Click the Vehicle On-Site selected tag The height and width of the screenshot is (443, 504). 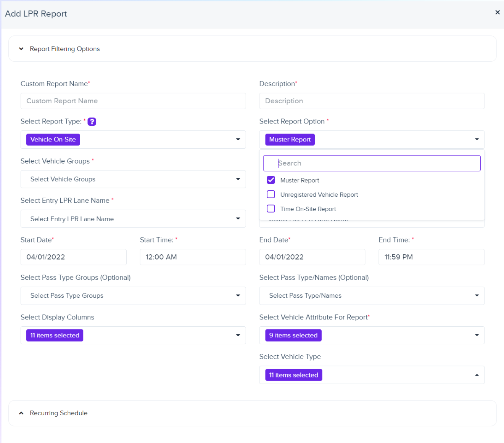coord(53,139)
